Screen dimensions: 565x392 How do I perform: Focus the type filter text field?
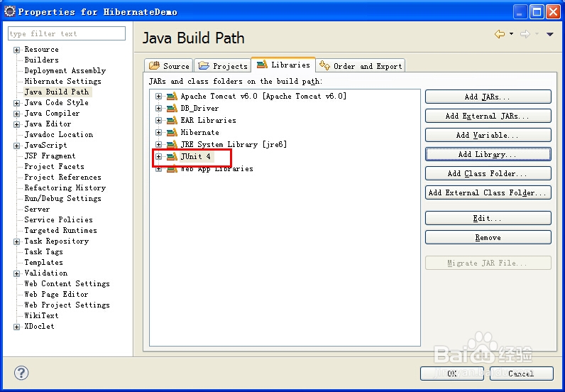[67, 33]
